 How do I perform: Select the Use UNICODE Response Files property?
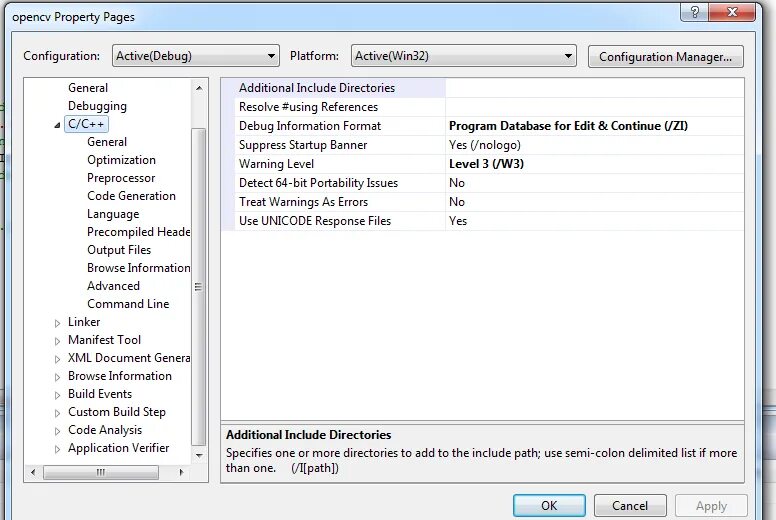(315, 221)
